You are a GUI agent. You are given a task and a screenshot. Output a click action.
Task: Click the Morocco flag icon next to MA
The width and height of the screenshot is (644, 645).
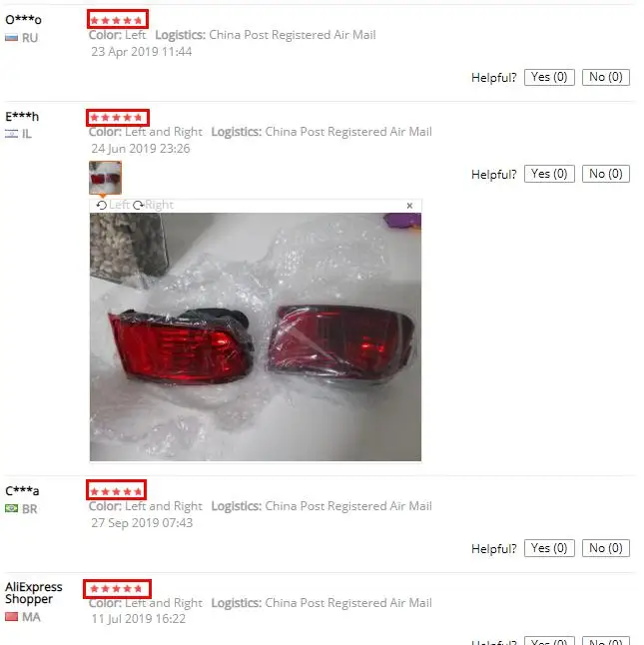[12, 617]
